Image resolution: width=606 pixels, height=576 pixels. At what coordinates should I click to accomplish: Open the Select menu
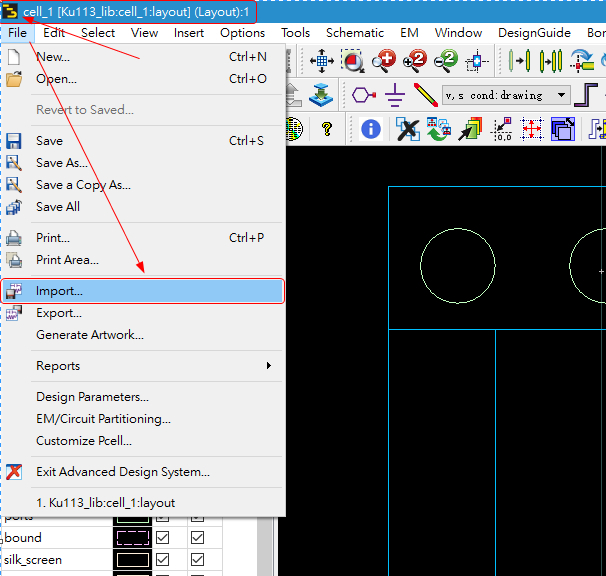(98, 33)
